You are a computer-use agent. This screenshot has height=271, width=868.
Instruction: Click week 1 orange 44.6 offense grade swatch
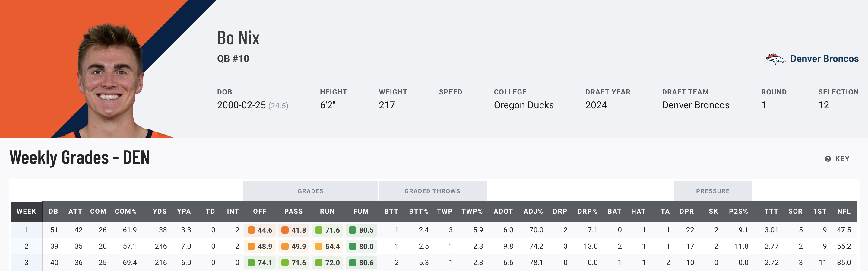click(251, 230)
